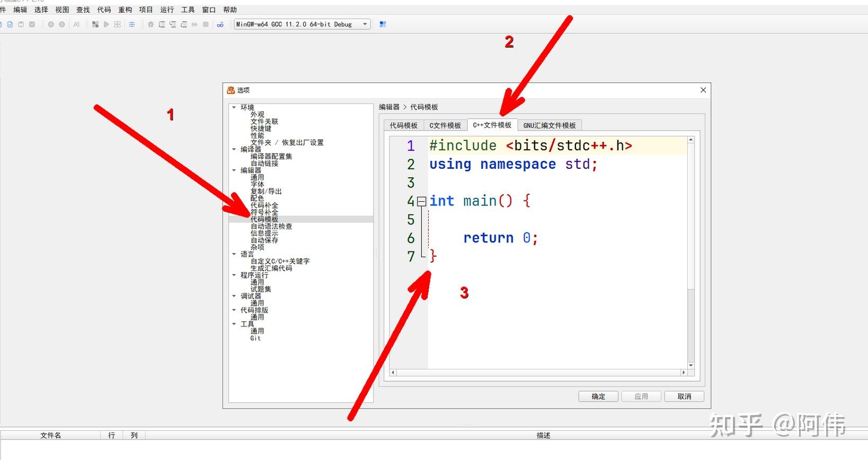Click on the 'return 0;' code line
Image resolution: width=868 pixels, height=460 pixels.
coord(501,238)
